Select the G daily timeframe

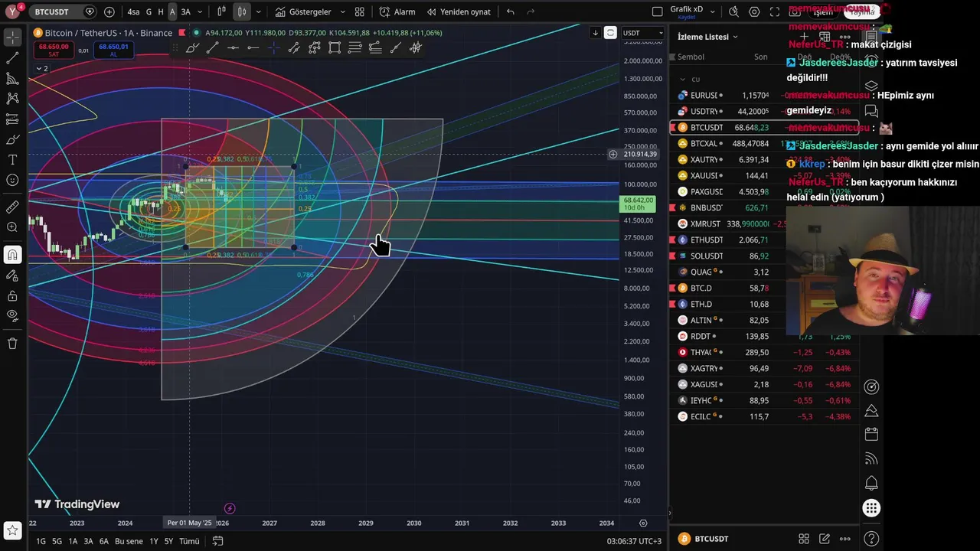149,11
